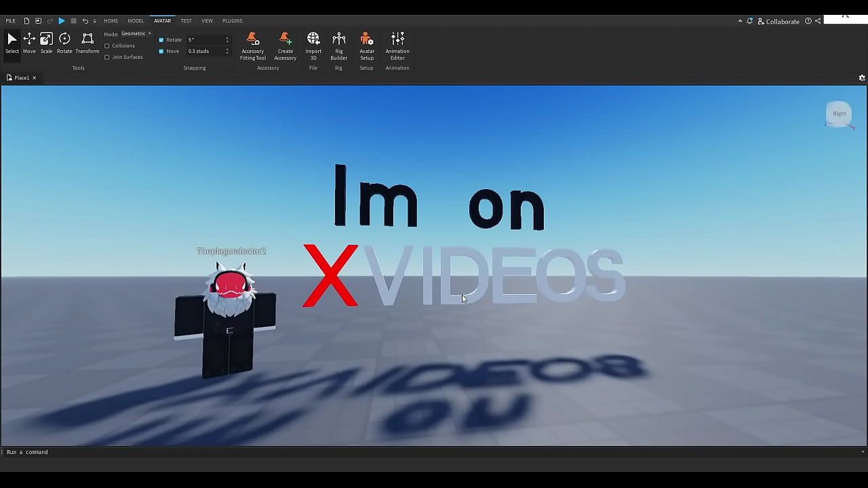Select the AVATAR tab
Screen dimensions: 868x488
point(162,21)
